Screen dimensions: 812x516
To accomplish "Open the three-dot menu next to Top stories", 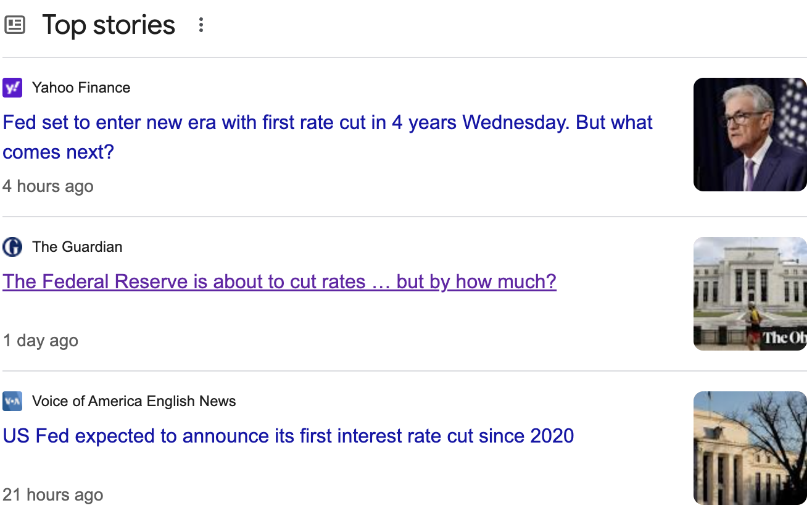I will tap(201, 25).
